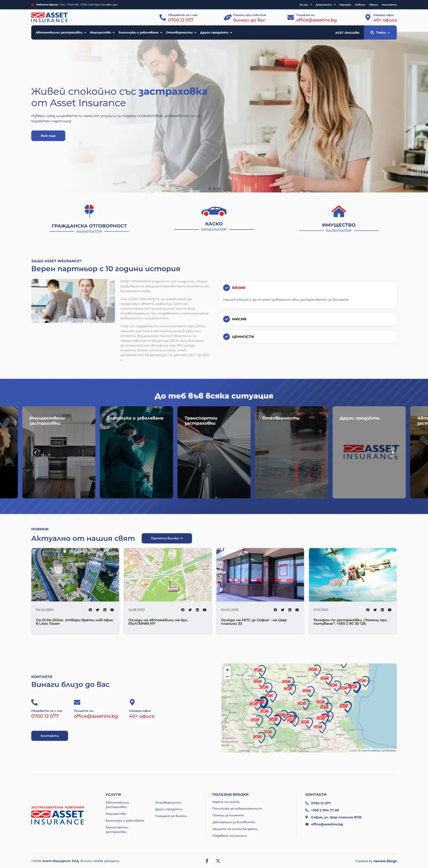Open the Гражданска отговорност calculator clover icon
428x868 pixels.
click(89, 211)
